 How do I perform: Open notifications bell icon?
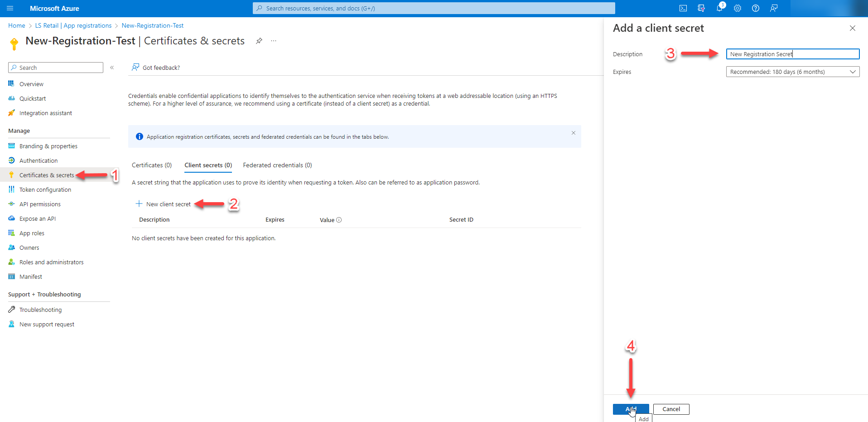coord(719,8)
